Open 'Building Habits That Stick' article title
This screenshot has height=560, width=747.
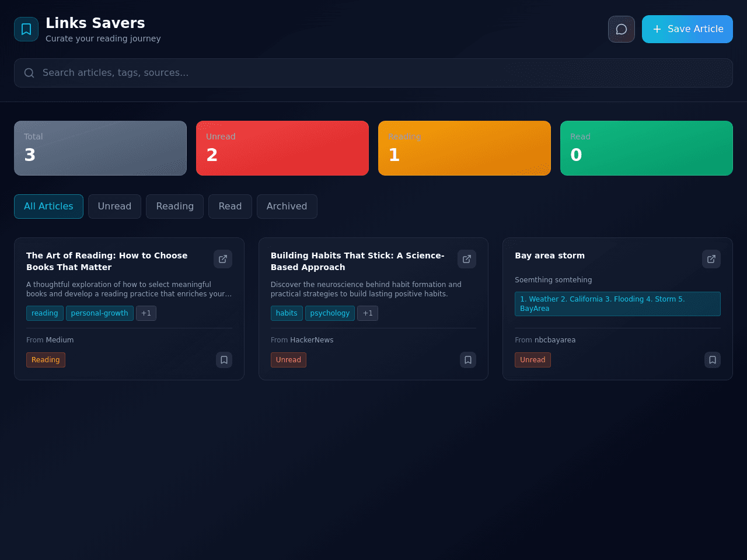coord(358,261)
